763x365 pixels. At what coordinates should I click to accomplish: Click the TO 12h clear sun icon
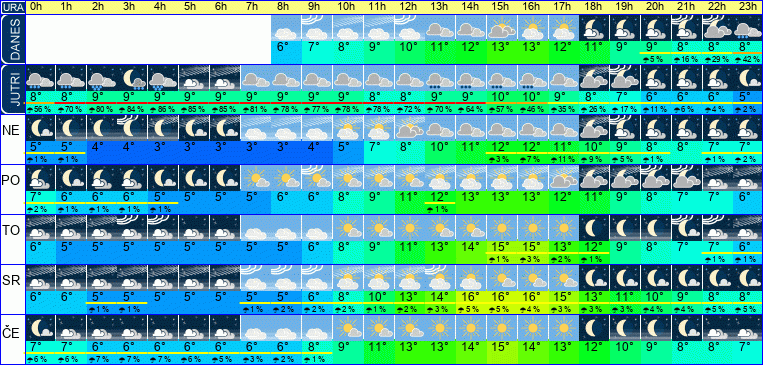[x=409, y=228]
